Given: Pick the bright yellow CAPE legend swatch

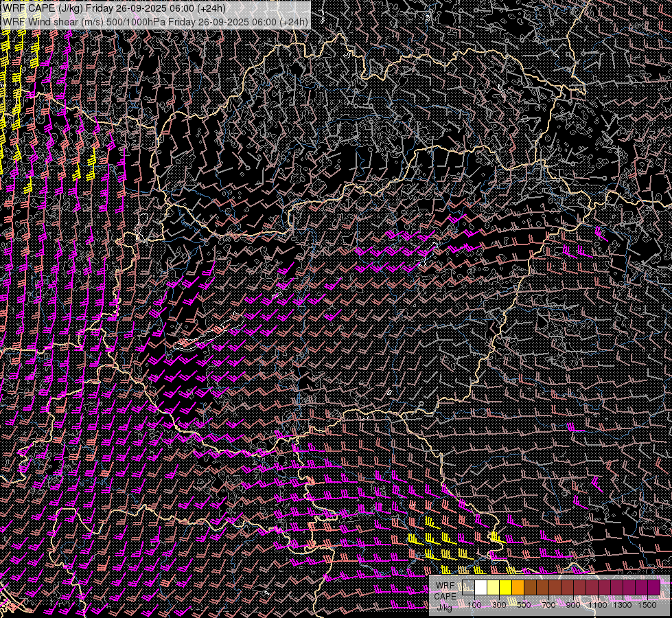Looking at the screenshot, I should click(x=506, y=588).
